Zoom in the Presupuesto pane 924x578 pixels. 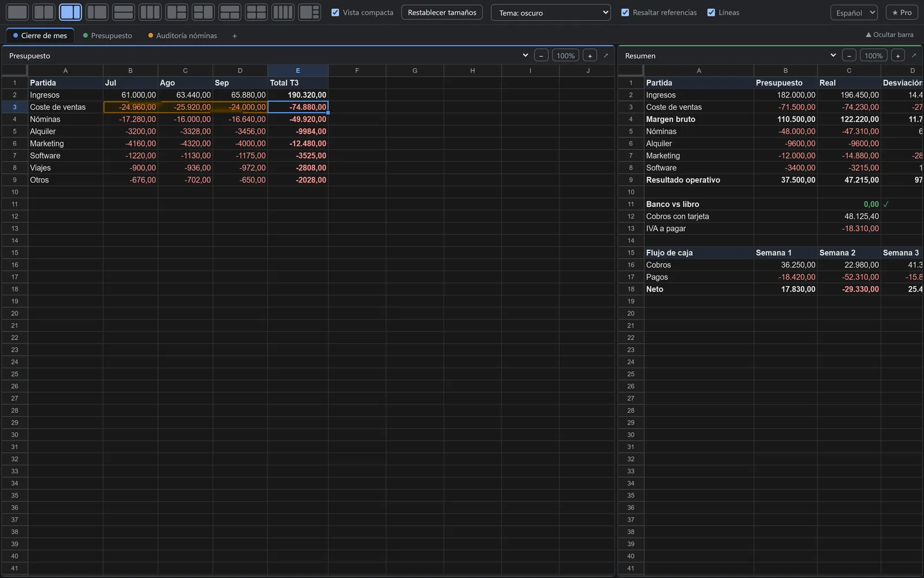[590, 55]
